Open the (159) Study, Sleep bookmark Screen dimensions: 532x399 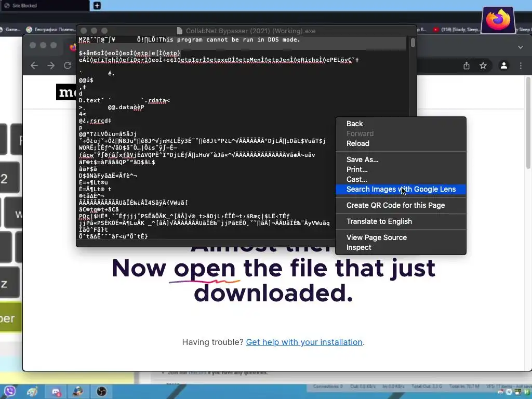coord(456,30)
